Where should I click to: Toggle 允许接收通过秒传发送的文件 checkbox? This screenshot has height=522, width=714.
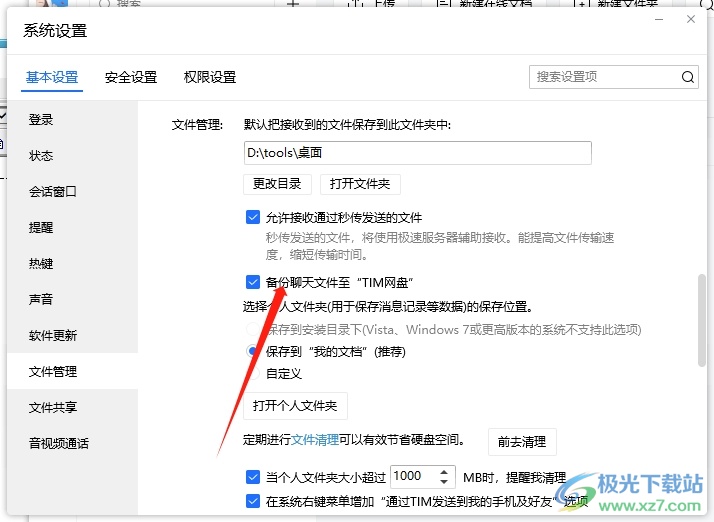tap(253, 217)
